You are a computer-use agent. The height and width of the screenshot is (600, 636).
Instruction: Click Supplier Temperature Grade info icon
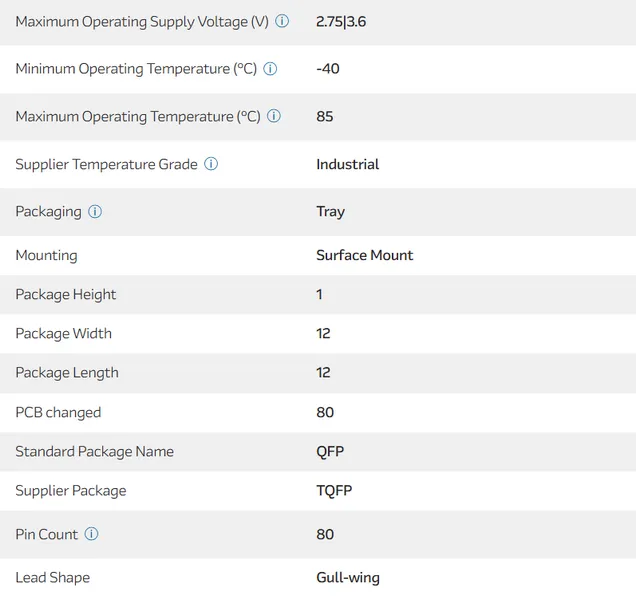pos(211,164)
